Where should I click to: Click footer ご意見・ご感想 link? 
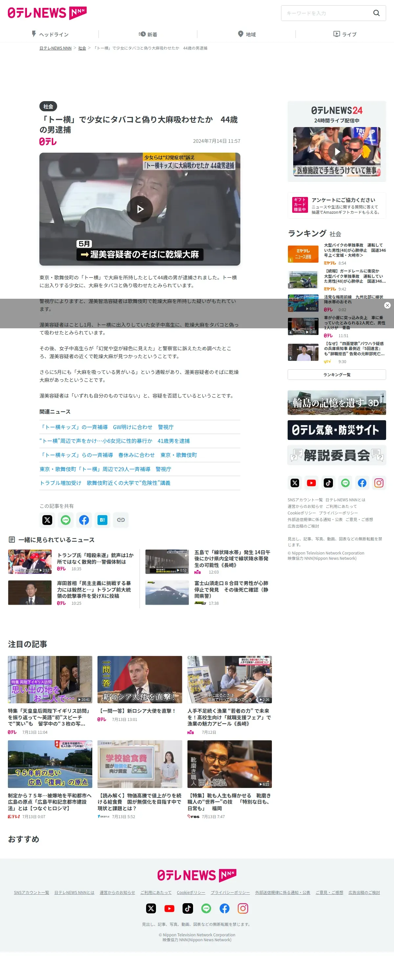pos(329,892)
